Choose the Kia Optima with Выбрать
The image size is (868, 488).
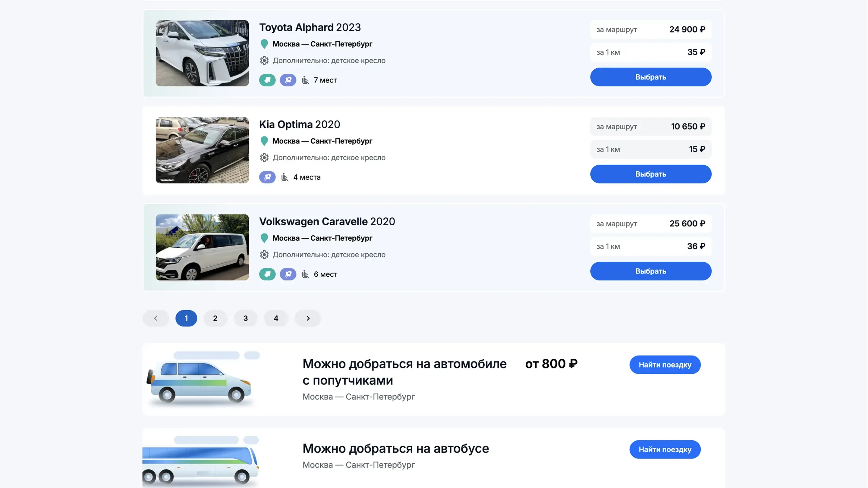pos(651,174)
